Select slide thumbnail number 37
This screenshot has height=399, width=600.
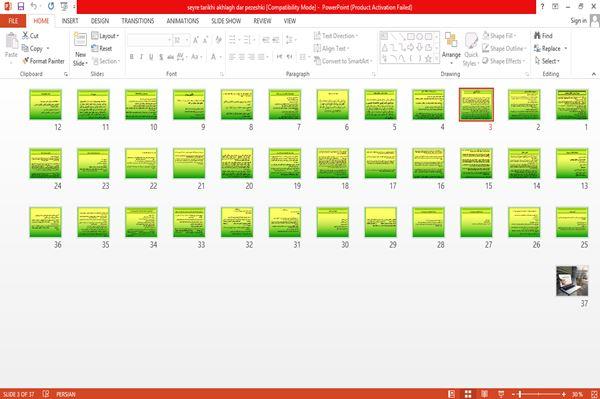pyautogui.click(x=572, y=281)
